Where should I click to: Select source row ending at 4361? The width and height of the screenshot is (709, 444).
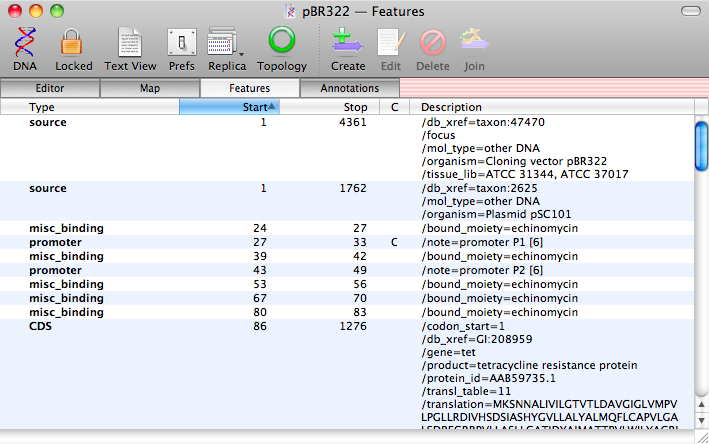point(347,148)
